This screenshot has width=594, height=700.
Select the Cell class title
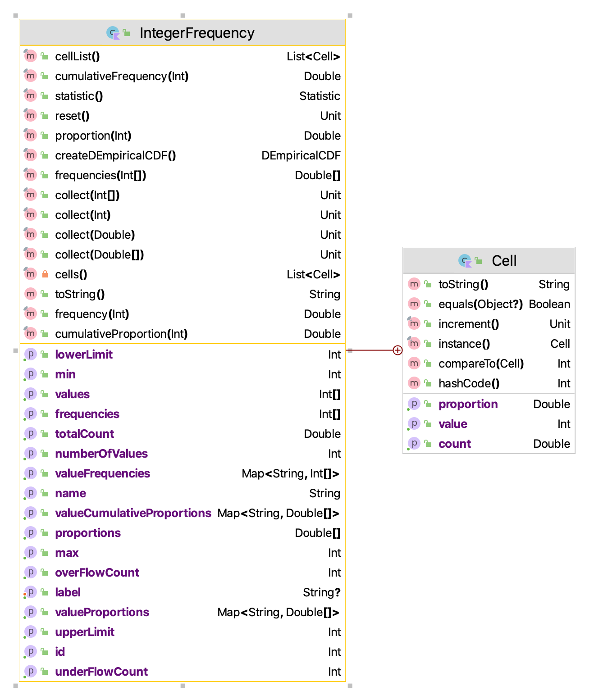pos(504,261)
